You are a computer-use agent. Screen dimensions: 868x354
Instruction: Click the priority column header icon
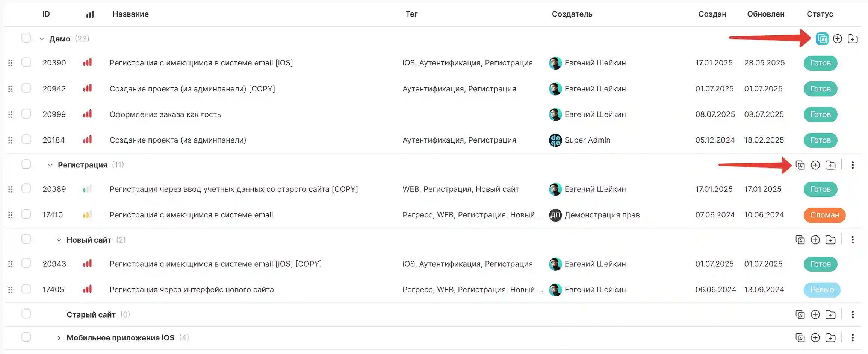pos(90,14)
